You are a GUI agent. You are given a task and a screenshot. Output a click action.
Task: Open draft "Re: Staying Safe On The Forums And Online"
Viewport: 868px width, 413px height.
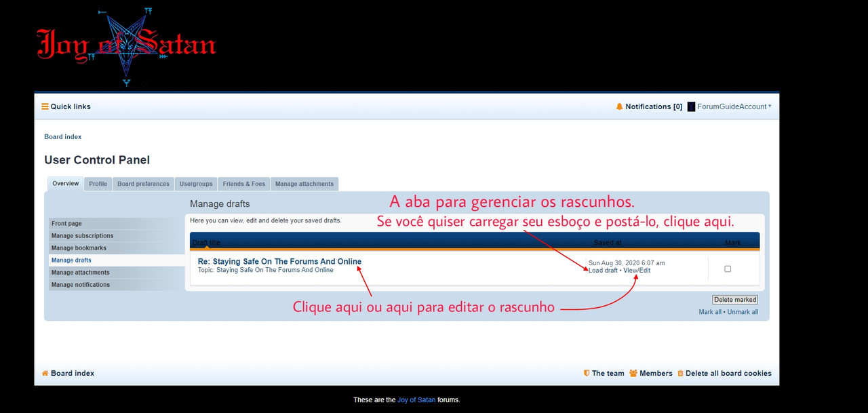(279, 262)
